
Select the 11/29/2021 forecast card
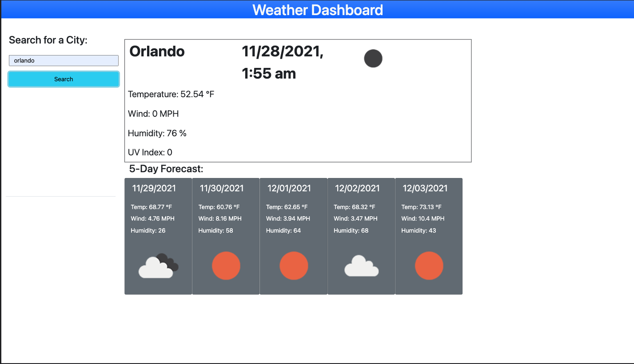click(158, 236)
